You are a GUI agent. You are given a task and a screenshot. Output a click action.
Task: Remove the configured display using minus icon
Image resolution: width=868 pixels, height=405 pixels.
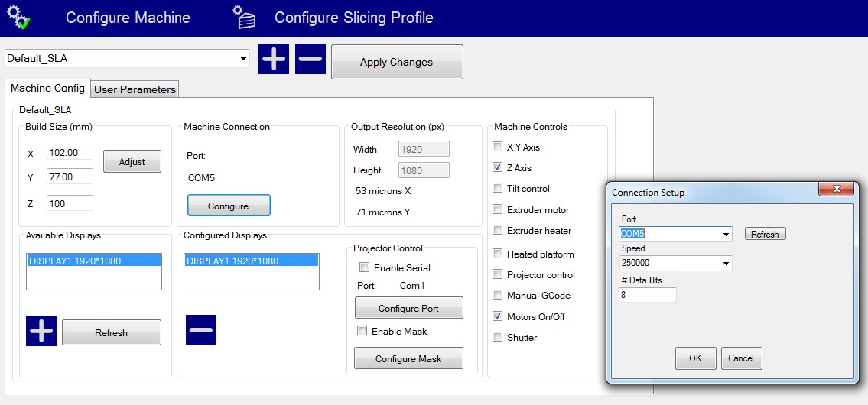[x=201, y=330]
